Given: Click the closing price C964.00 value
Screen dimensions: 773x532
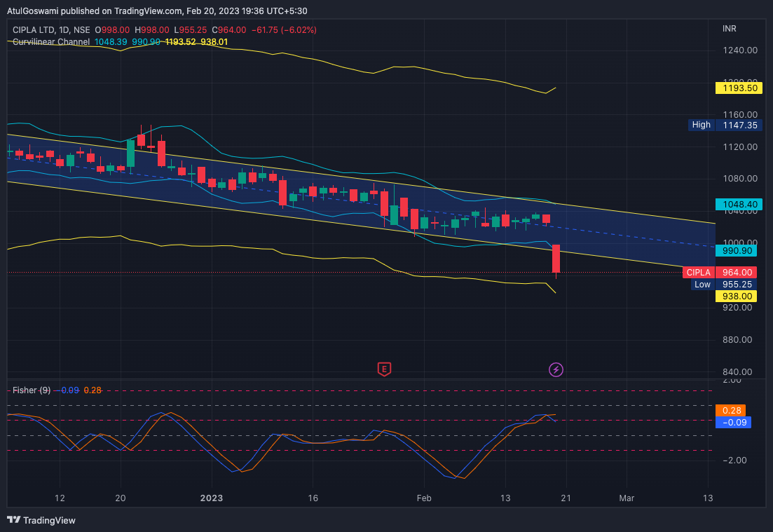Looking at the screenshot, I should [x=228, y=30].
